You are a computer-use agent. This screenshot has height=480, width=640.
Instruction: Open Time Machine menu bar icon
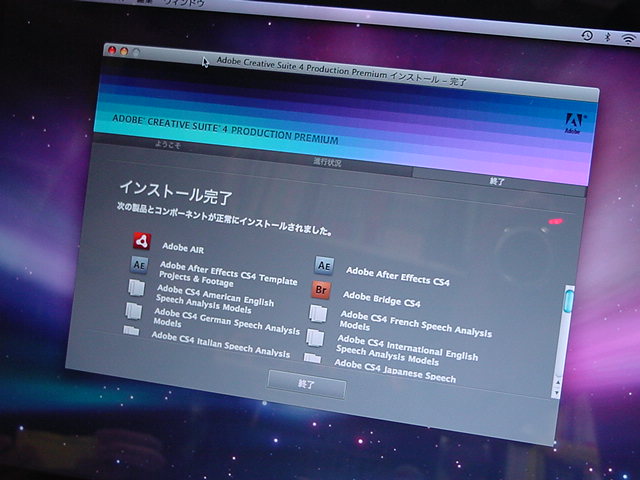tap(587, 36)
